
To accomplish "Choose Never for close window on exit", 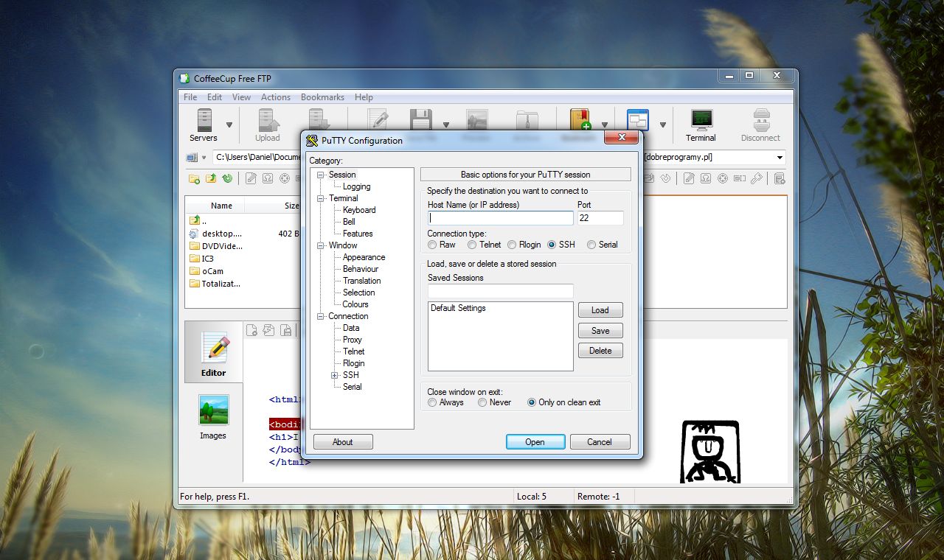I will [x=482, y=402].
